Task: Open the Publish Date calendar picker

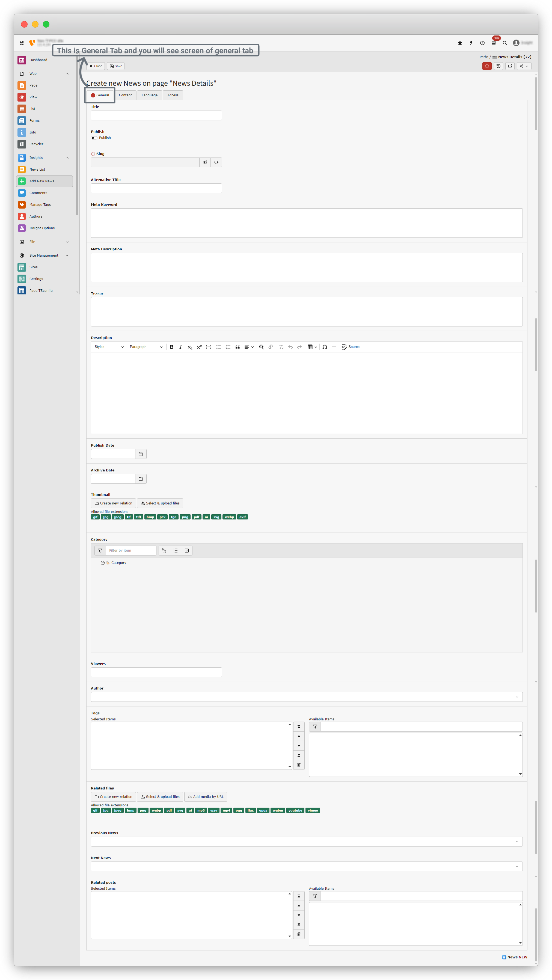Action: pyautogui.click(x=141, y=454)
